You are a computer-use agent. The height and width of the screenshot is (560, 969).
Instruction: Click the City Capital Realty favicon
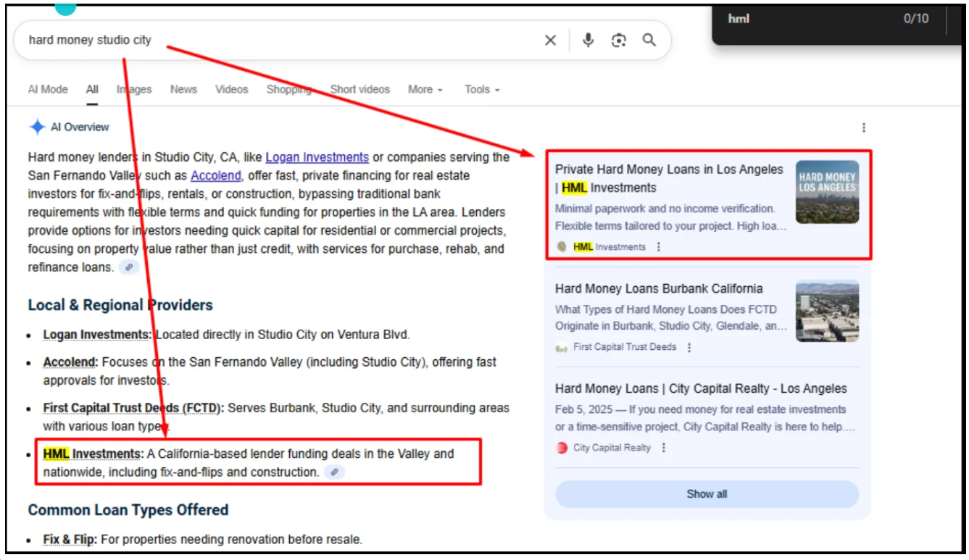point(560,448)
